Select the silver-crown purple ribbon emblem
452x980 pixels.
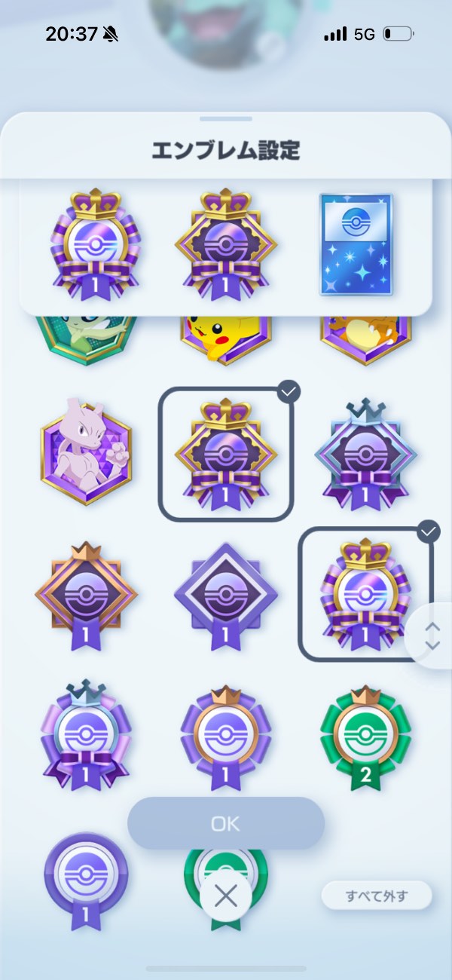pos(366,452)
